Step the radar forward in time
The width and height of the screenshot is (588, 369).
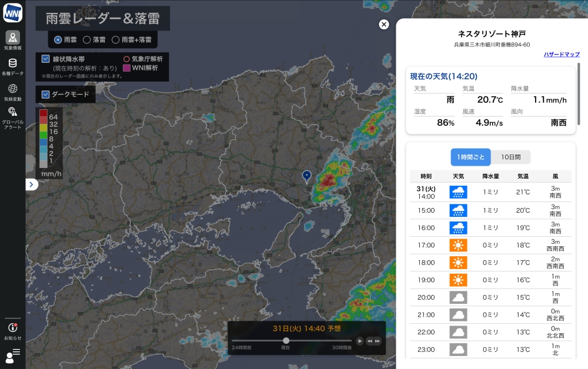point(377,341)
